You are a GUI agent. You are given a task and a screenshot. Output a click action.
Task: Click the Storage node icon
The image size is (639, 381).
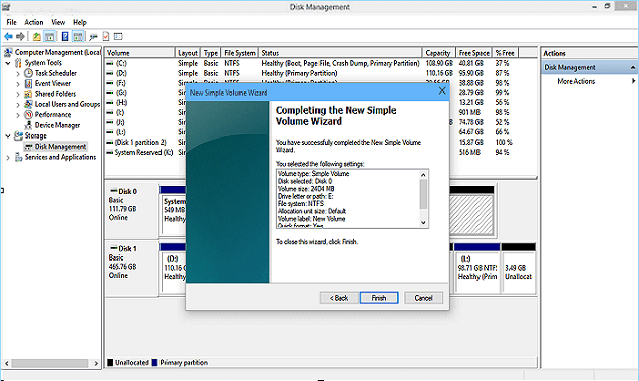click(18, 136)
